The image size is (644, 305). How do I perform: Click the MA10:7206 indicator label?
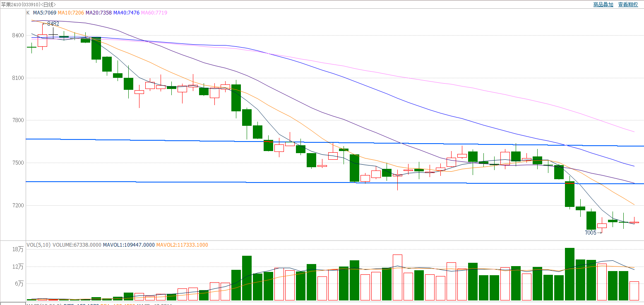click(x=71, y=13)
